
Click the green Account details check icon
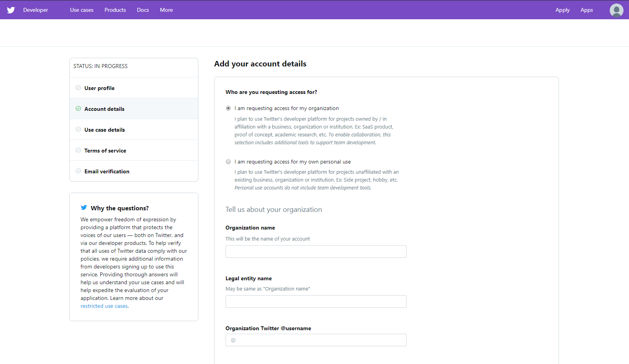[x=78, y=108]
